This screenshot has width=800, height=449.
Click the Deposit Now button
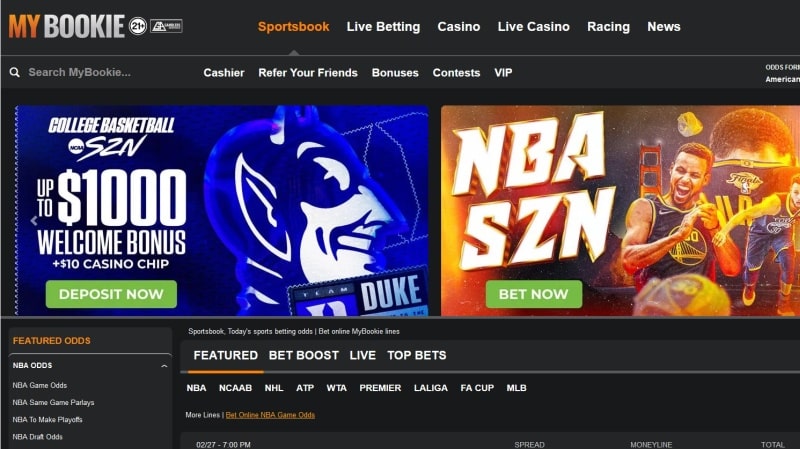click(111, 294)
